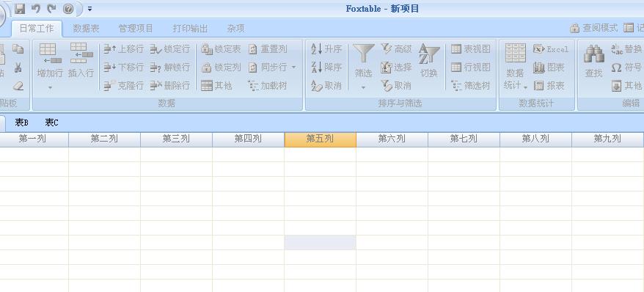This screenshot has width=644, height=292.
Task: Switch to the 数据表 ribbon tab
Action: point(86,29)
